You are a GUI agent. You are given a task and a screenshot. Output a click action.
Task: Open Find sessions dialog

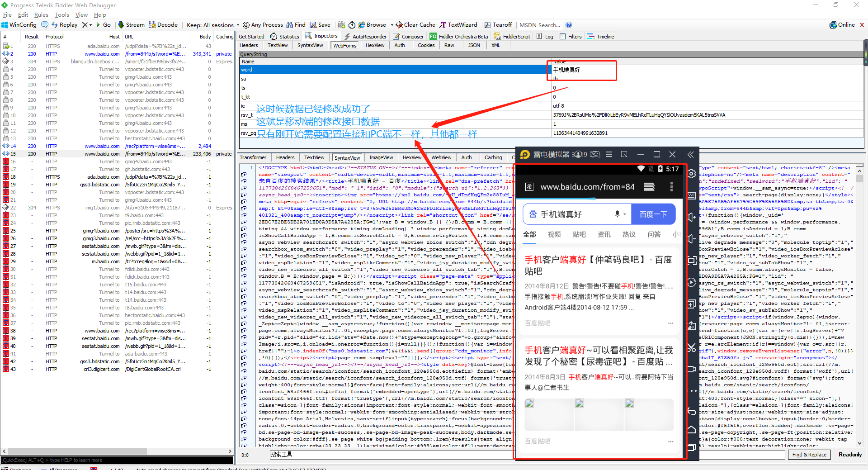296,25
